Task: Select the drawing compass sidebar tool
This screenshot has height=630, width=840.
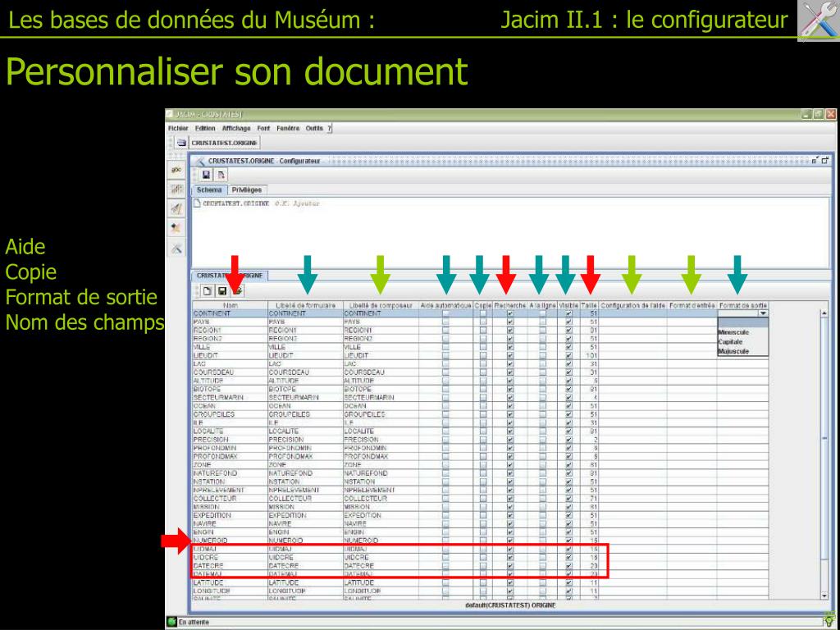Action: [176, 209]
